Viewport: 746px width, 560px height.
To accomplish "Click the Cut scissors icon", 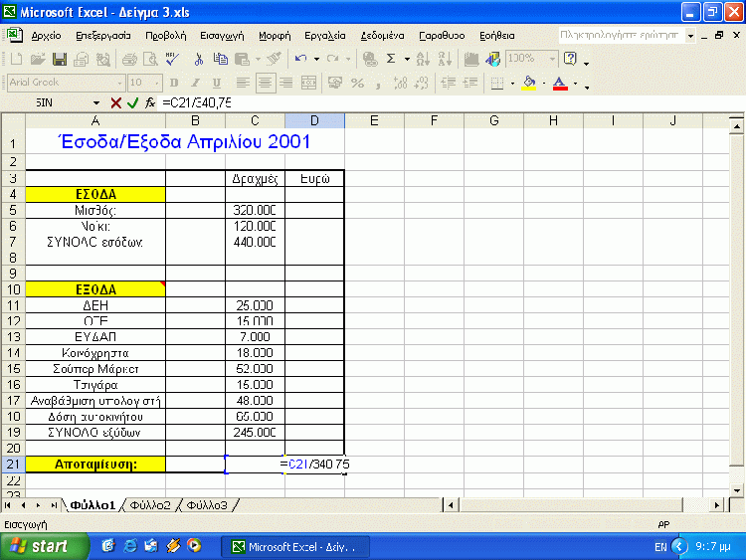I will (x=199, y=59).
